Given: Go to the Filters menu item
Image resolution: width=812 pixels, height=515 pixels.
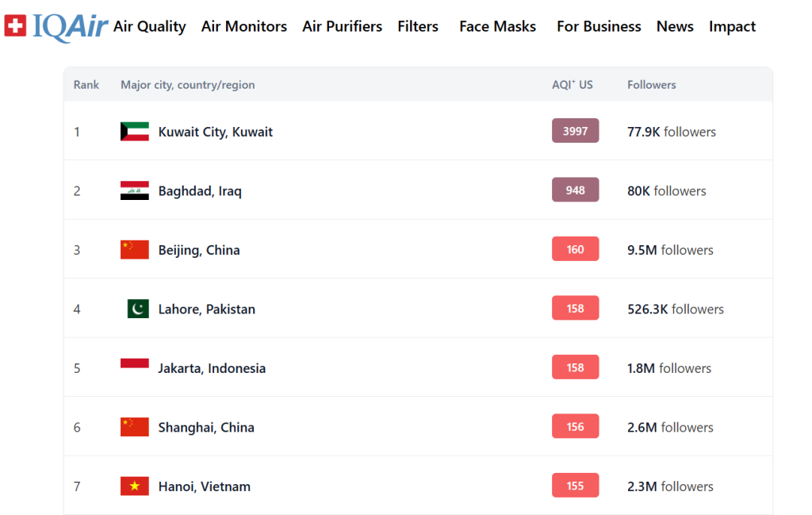Looking at the screenshot, I should point(418,26).
